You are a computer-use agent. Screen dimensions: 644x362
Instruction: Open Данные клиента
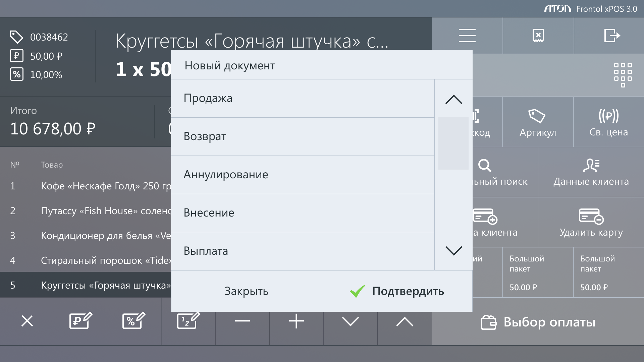pyautogui.click(x=591, y=172)
